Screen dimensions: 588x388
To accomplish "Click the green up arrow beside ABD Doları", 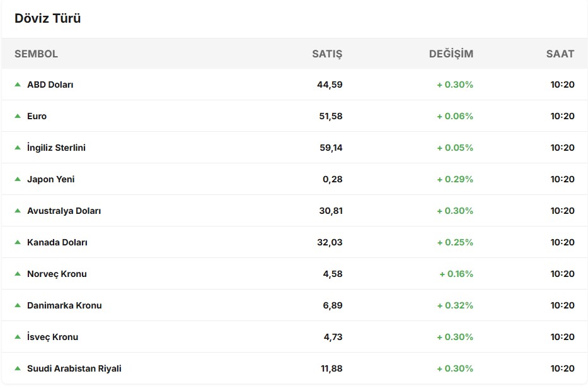I will coord(18,84).
